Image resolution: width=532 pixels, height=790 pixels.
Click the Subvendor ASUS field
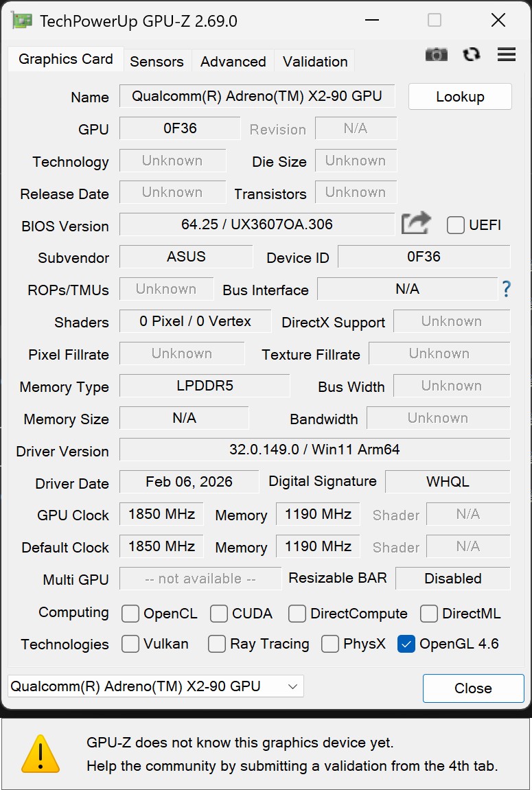(186, 257)
